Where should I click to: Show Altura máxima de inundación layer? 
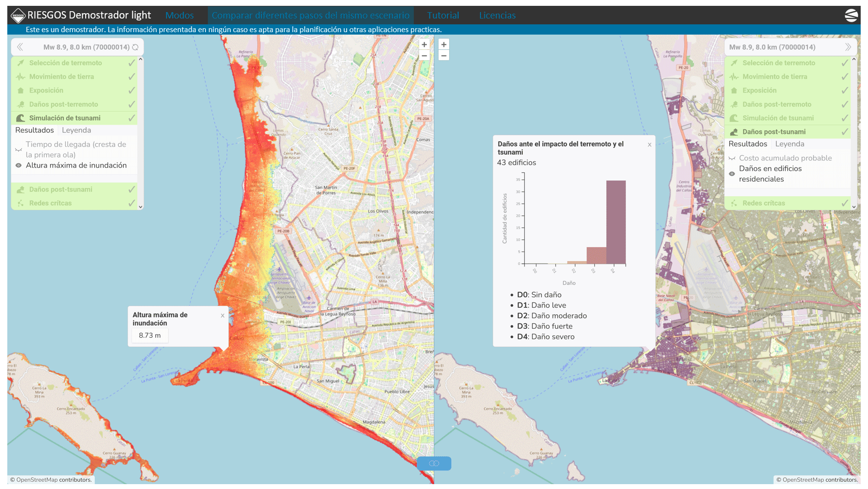point(18,166)
